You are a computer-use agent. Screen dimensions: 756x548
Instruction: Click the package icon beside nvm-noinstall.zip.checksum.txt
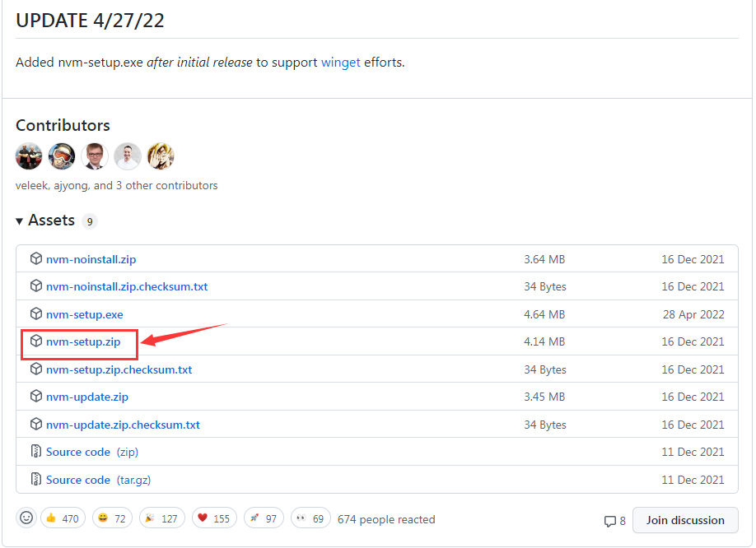(x=36, y=286)
